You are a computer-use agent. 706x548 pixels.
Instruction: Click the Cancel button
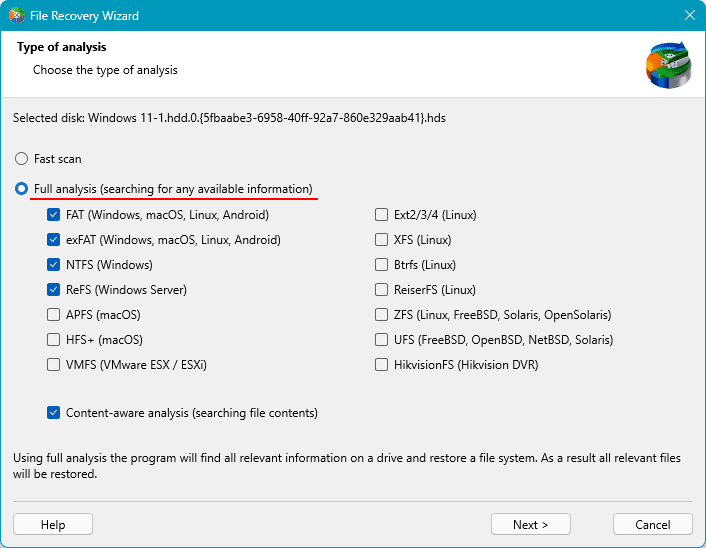click(x=653, y=525)
